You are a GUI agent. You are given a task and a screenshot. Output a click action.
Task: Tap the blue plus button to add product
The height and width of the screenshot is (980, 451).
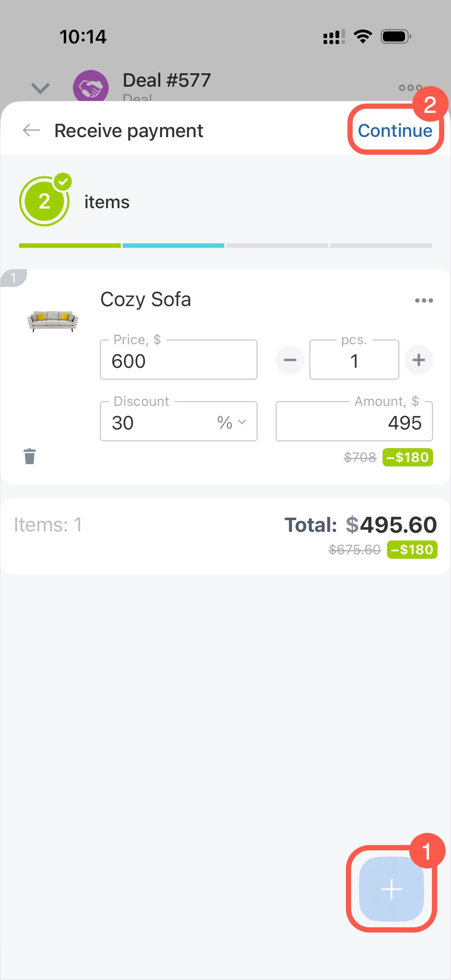point(391,890)
